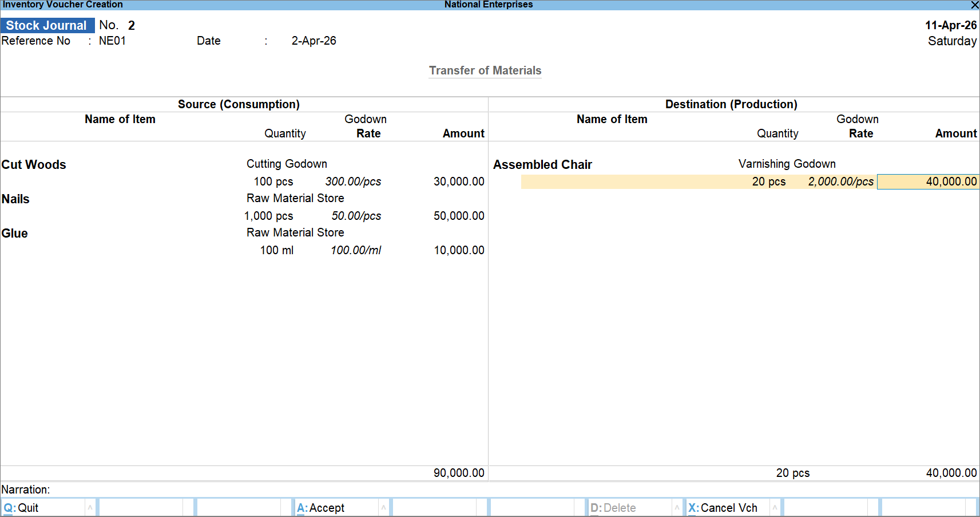This screenshot has width=980, height=517.
Task: Click the 300.00/pcs rate
Action: click(x=353, y=181)
